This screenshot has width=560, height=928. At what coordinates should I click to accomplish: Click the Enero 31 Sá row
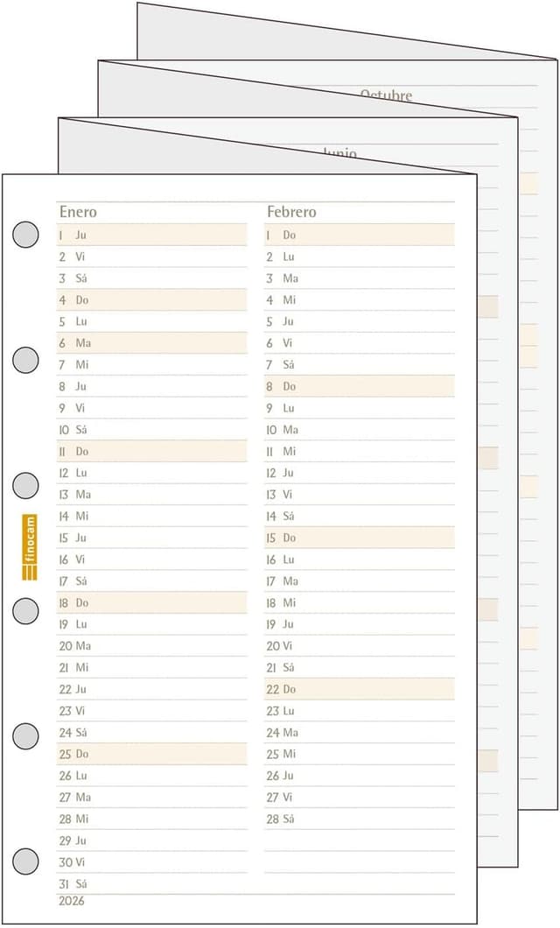[151, 884]
